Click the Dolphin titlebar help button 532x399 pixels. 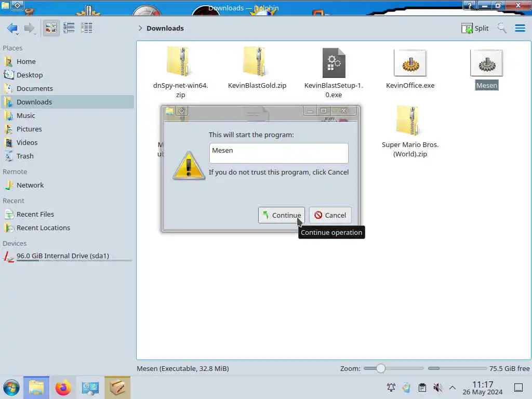[x=470, y=5]
